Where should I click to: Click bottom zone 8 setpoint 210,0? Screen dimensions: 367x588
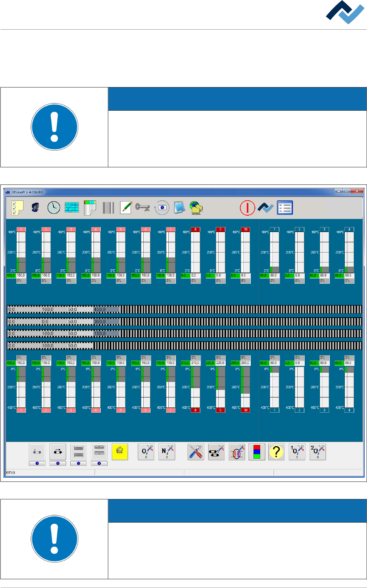coord(185,363)
